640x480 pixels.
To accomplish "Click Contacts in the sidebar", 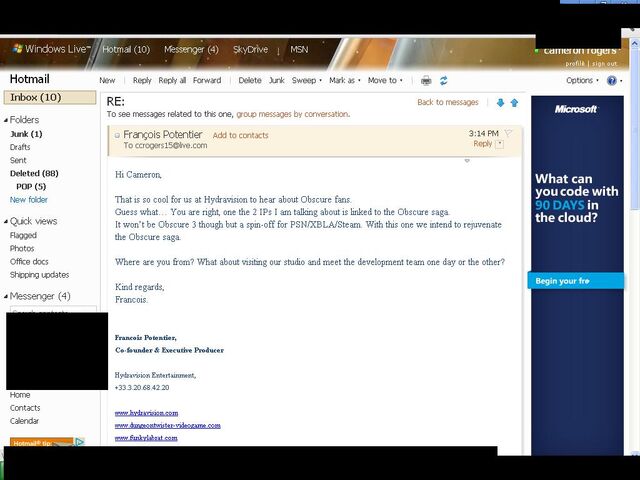I will point(25,408).
